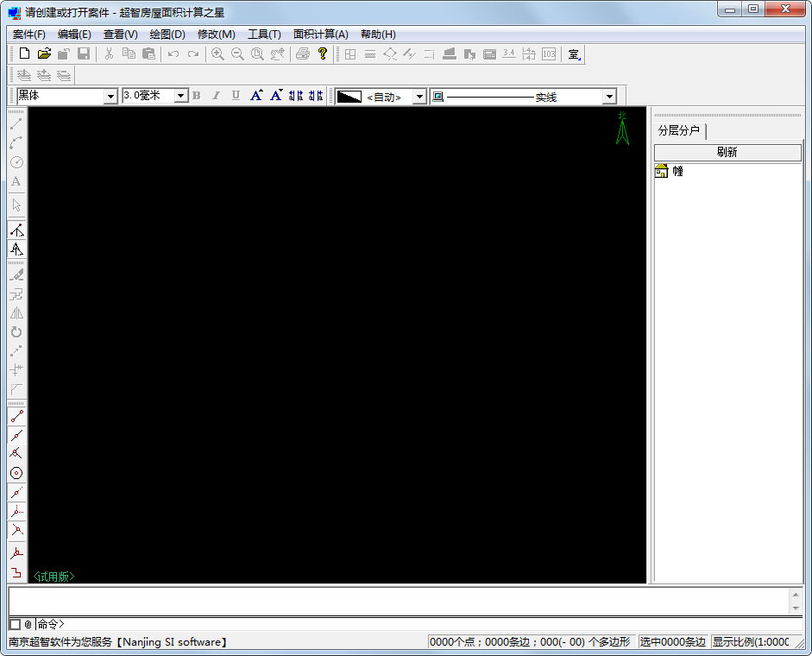812x656 pixels.
Task: Create a new case file
Action: [x=24, y=54]
